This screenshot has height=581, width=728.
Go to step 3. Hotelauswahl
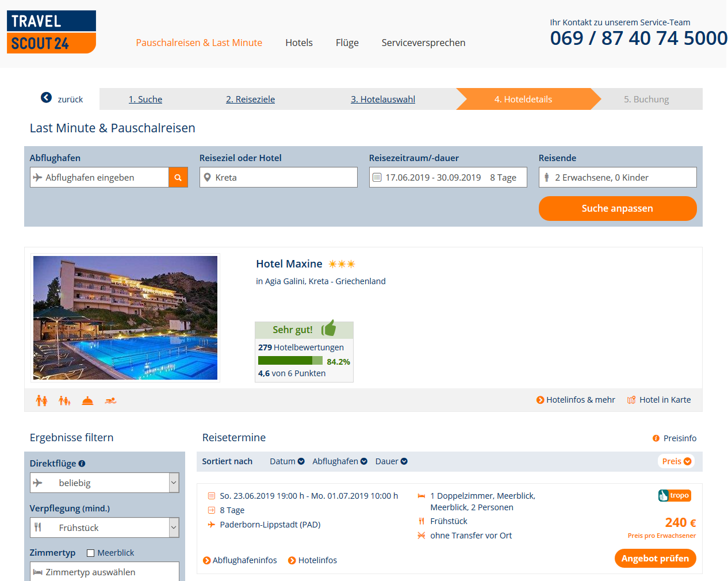click(383, 99)
